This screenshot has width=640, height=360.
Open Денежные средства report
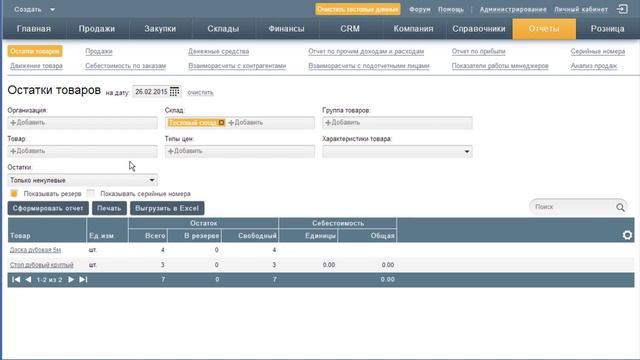pos(218,51)
